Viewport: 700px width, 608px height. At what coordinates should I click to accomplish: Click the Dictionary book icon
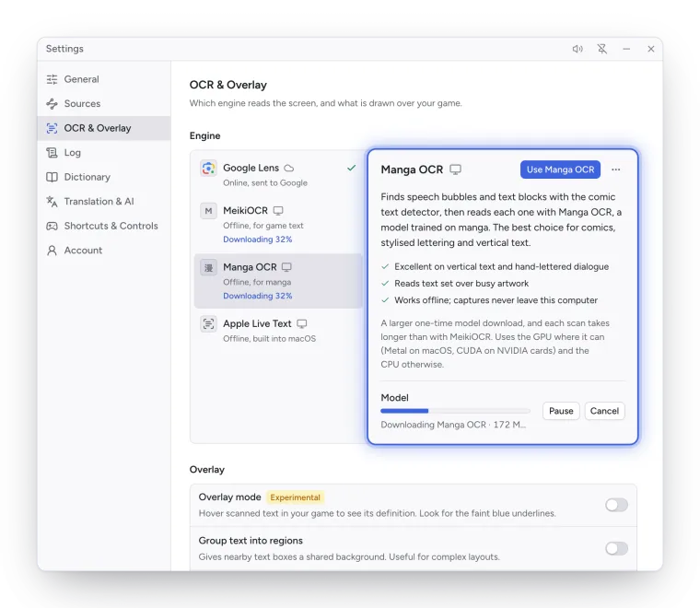click(x=52, y=177)
